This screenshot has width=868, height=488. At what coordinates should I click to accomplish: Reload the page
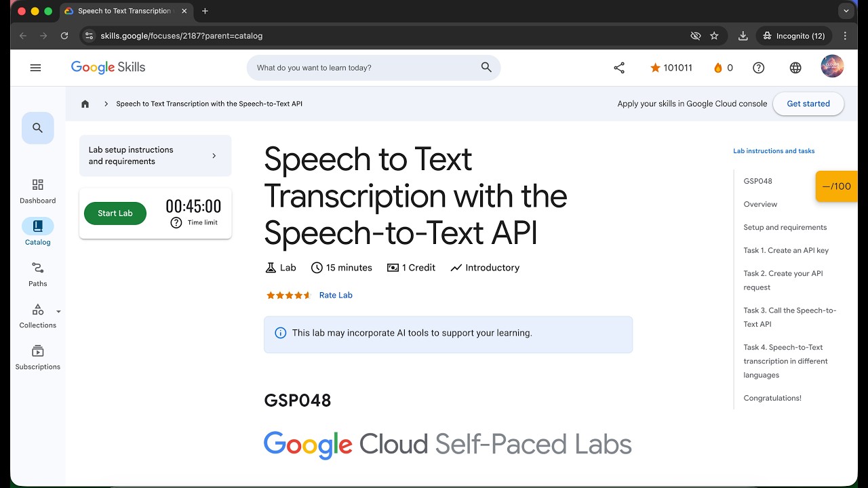64,36
